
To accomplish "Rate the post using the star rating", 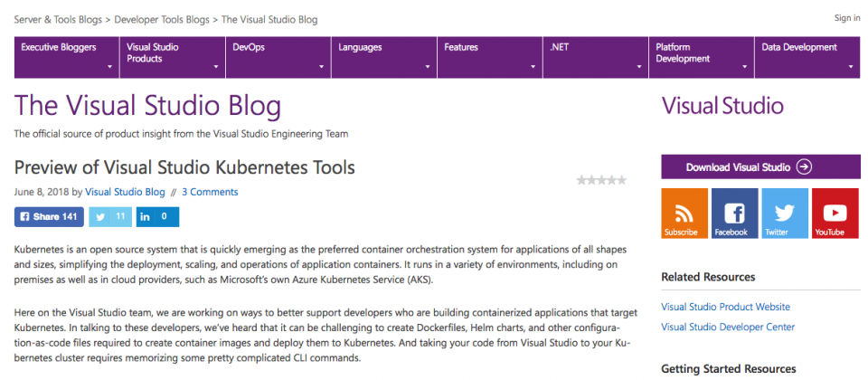I will pos(601,180).
